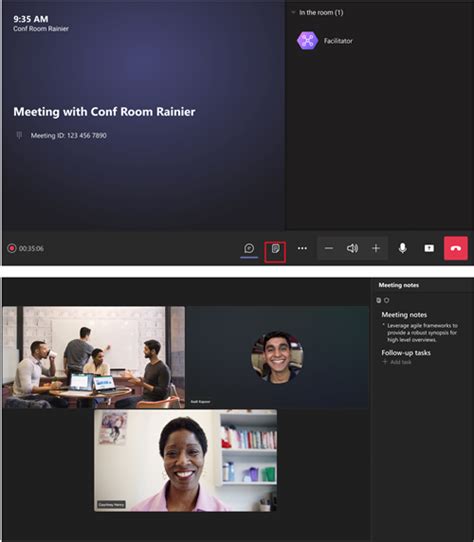Click the name label on the woman's video
The image size is (474, 542).
(111, 505)
